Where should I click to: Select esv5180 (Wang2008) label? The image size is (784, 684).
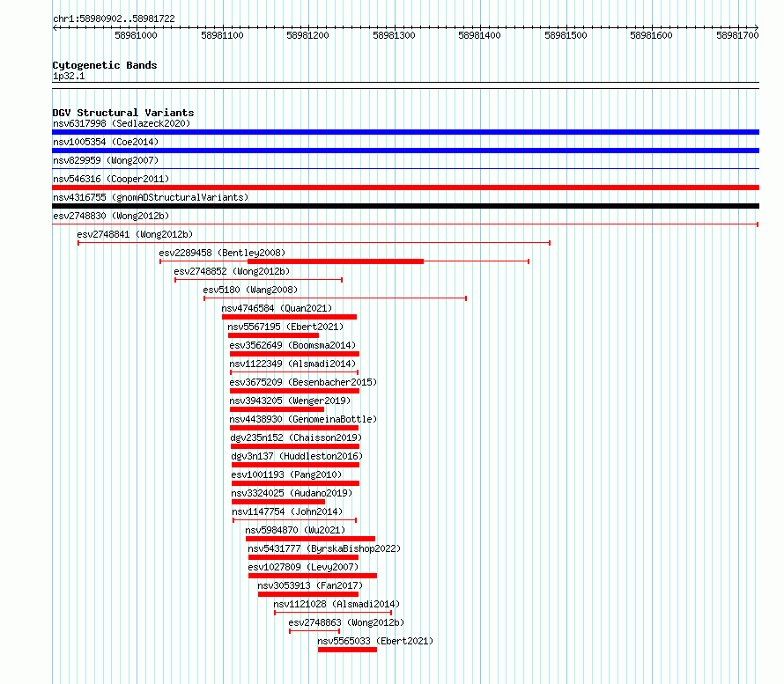click(250, 290)
